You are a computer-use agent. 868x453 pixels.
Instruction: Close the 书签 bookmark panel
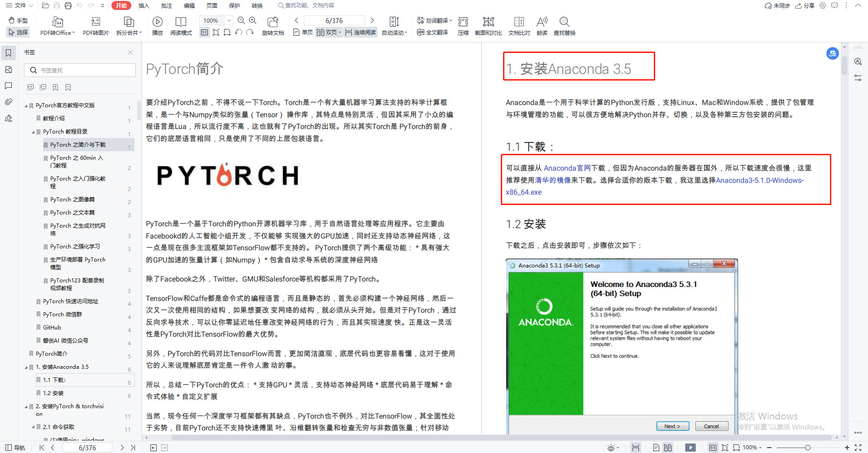pos(130,52)
